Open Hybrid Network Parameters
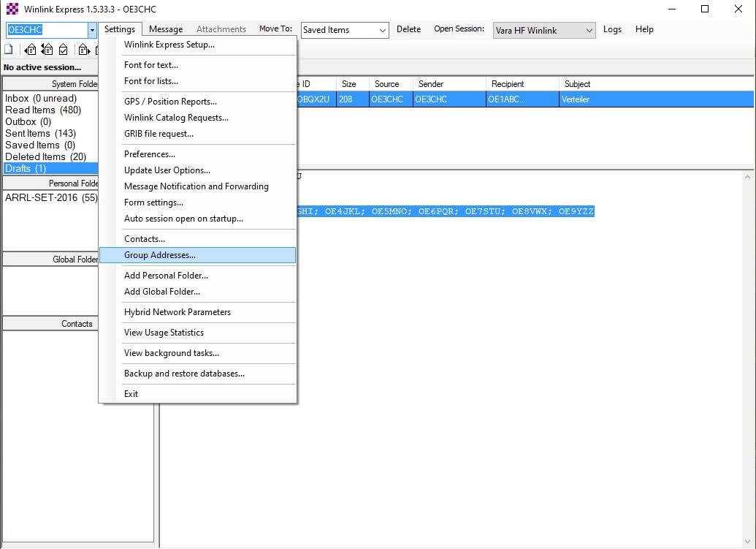This screenshot has height=549, width=756. pos(198,312)
